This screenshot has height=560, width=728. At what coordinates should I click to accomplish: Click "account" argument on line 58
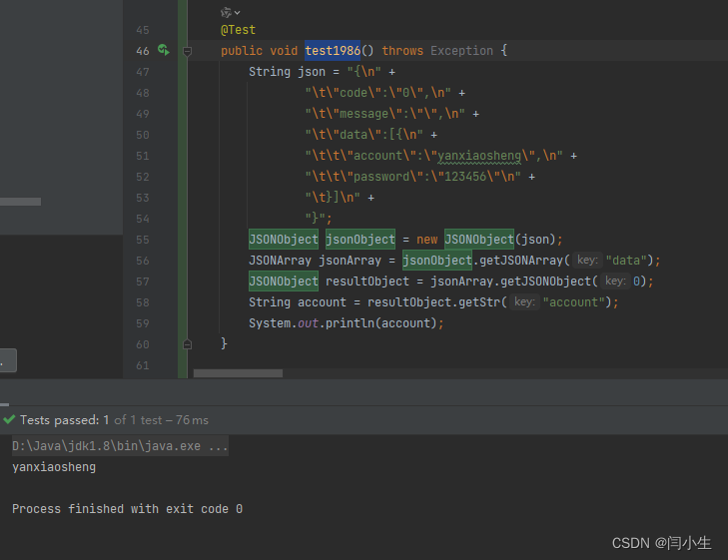pyautogui.click(x=574, y=302)
